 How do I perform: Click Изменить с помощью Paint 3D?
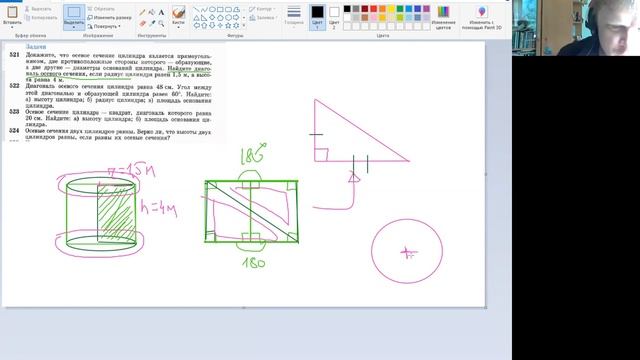tap(482, 18)
